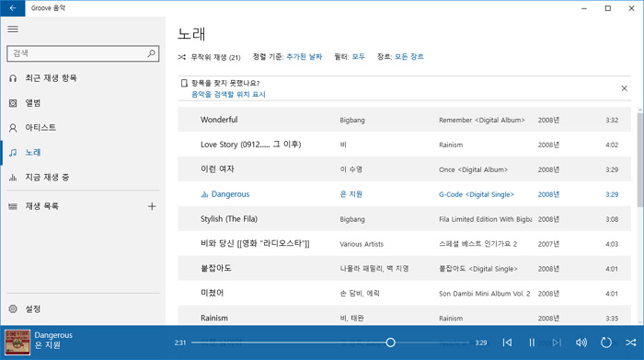Add a new playlist with plus icon
Viewport: 644px width, 360px height.
152,206
